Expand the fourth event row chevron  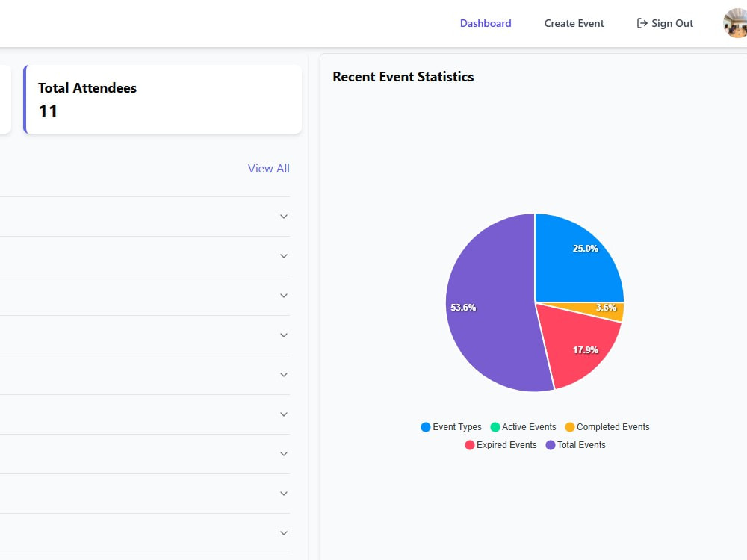284,335
